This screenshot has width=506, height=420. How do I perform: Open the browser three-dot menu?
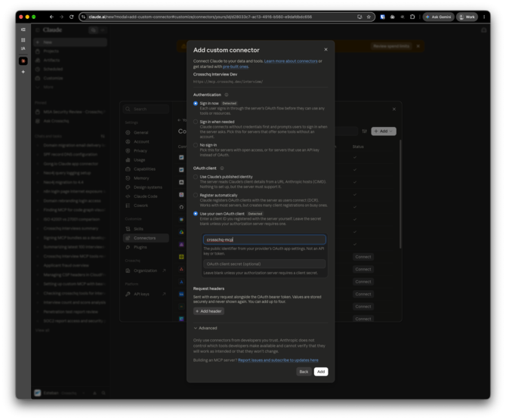(484, 17)
